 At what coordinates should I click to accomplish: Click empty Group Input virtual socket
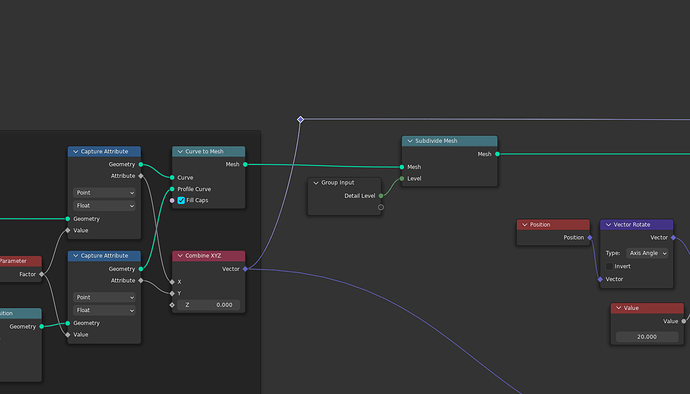381,207
